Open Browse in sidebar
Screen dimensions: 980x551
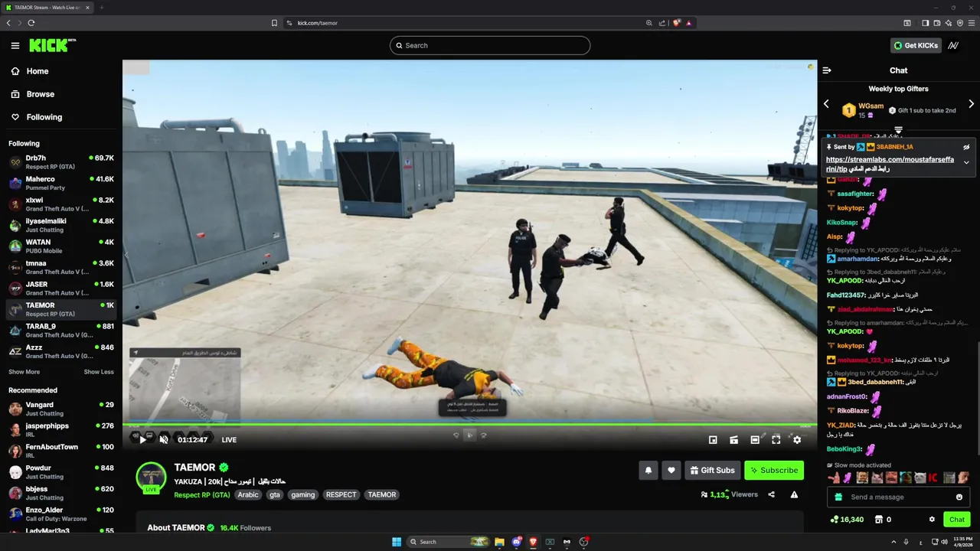(41, 94)
